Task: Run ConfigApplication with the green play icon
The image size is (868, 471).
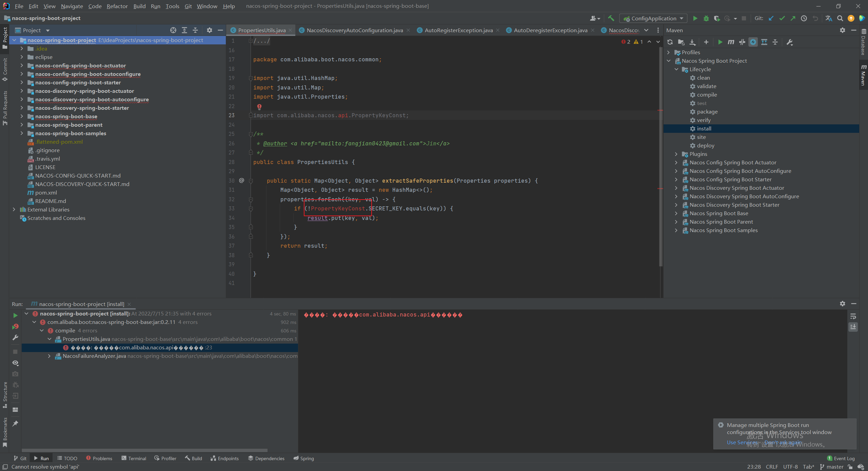Action: tap(695, 18)
